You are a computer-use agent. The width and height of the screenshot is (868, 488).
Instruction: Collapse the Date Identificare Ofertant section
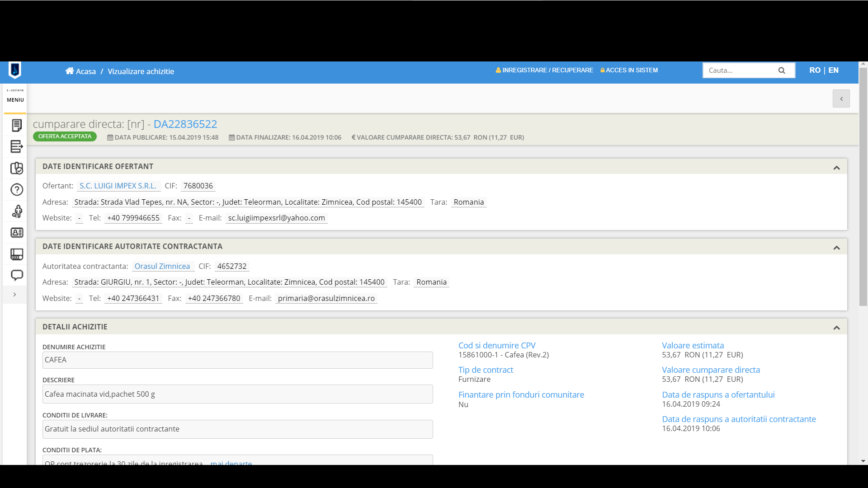pyautogui.click(x=836, y=168)
